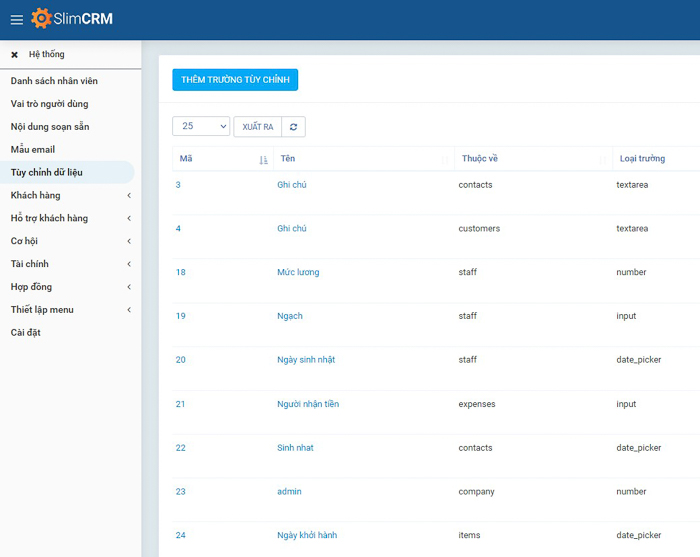Click 'date_picker' in Ngày sinh nhật row
700x557 pixels.
638,360
